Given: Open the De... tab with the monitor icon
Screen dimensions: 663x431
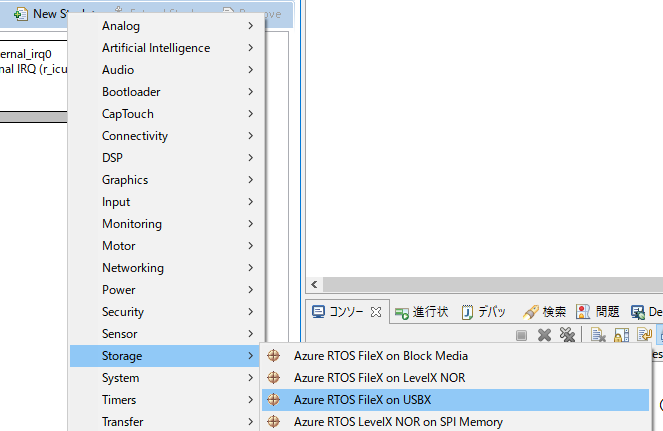Looking at the screenshot, I should pos(646,312).
